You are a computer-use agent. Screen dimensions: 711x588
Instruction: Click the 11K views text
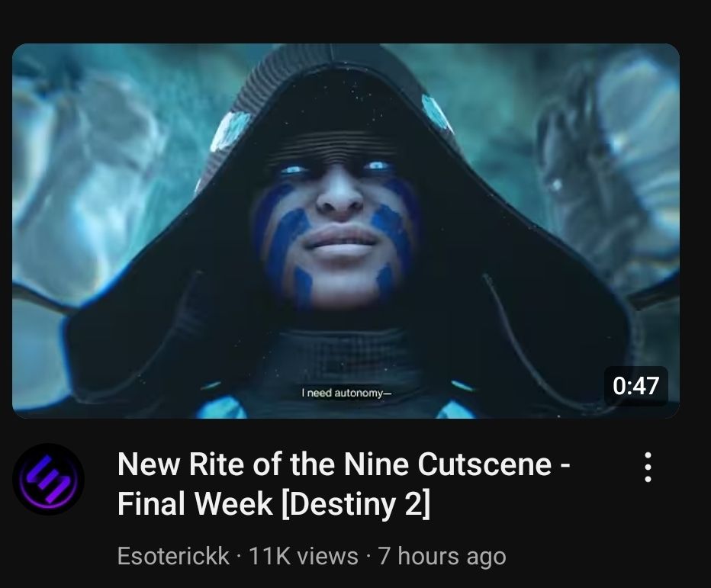pyautogui.click(x=304, y=556)
